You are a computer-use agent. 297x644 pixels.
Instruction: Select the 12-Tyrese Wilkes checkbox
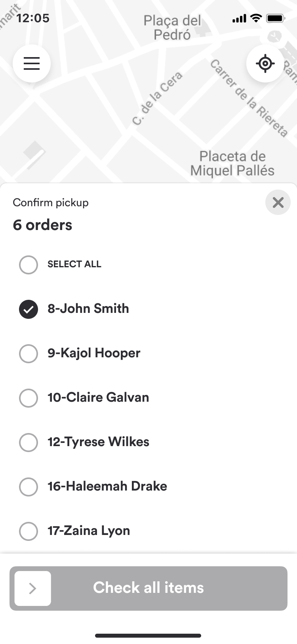(x=29, y=442)
